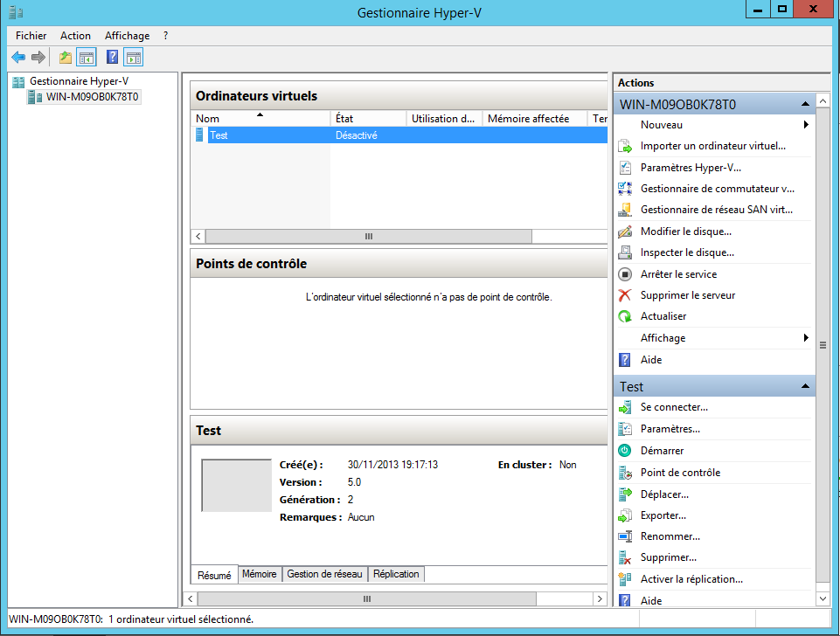
Task: Click down arrow of Actions pane scrollbar
Action: [x=823, y=599]
